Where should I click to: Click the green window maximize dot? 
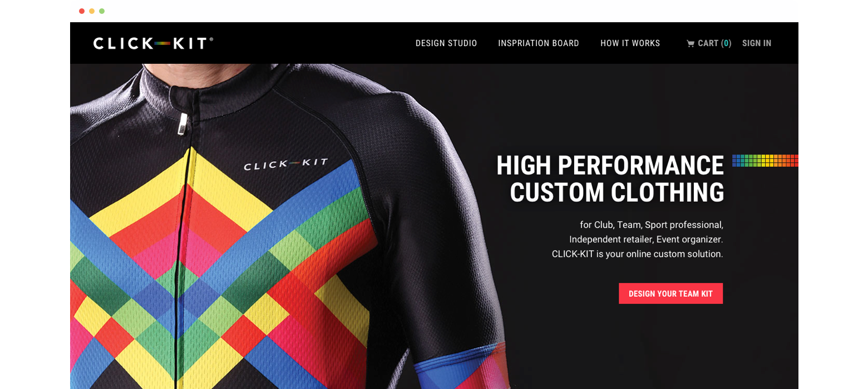102,11
